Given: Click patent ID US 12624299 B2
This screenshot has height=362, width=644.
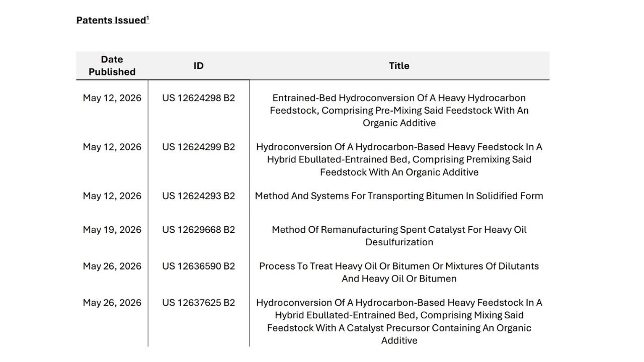Looking at the screenshot, I should (x=199, y=147).
